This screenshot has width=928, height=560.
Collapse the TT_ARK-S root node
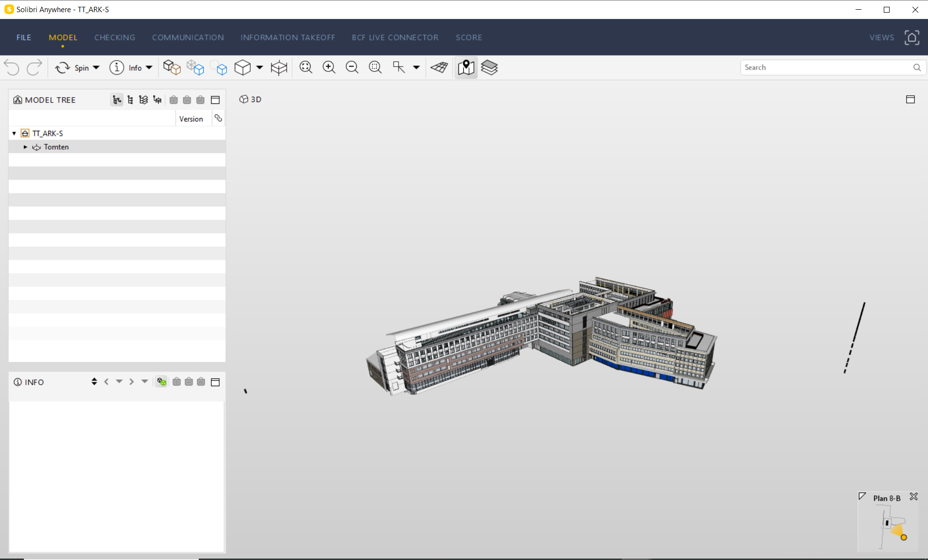point(14,133)
